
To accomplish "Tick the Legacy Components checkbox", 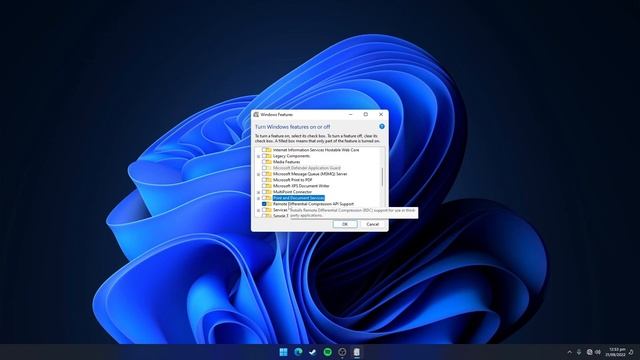I will pos(264,156).
